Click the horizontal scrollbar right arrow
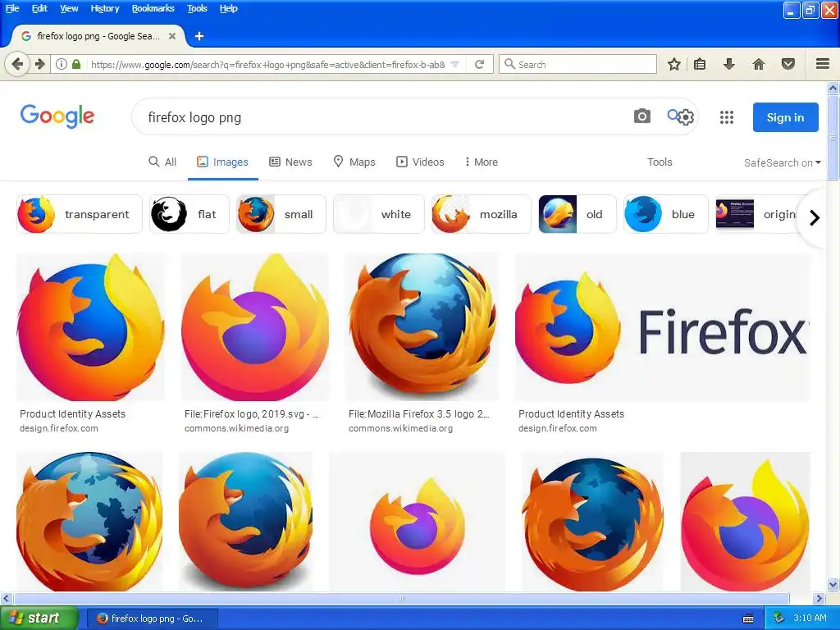This screenshot has width=840, height=630. click(819, 598)
